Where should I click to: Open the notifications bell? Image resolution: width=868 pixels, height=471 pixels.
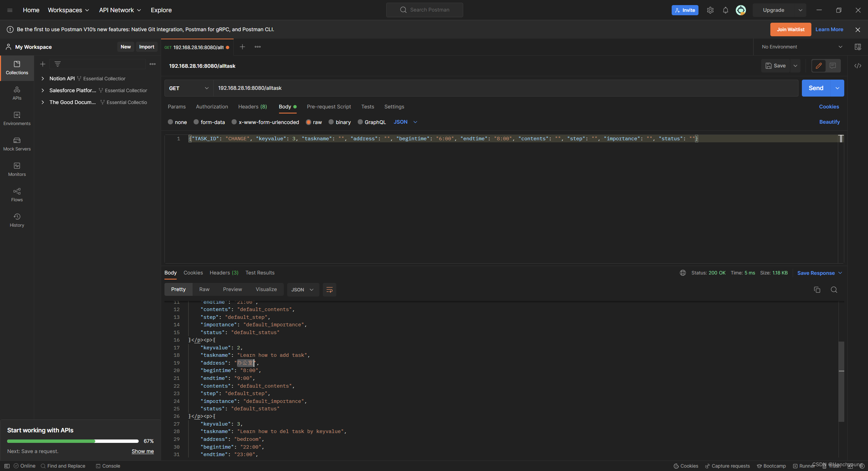[x=725, y=10]
